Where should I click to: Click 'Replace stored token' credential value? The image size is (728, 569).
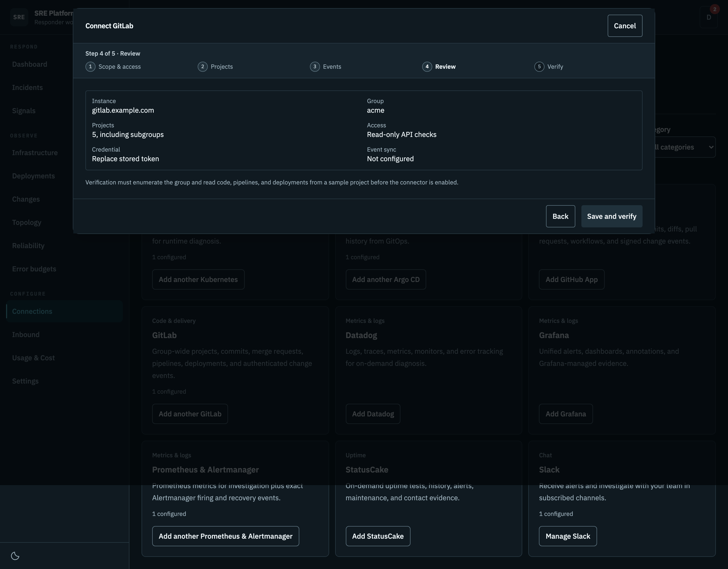coord(125,159)
